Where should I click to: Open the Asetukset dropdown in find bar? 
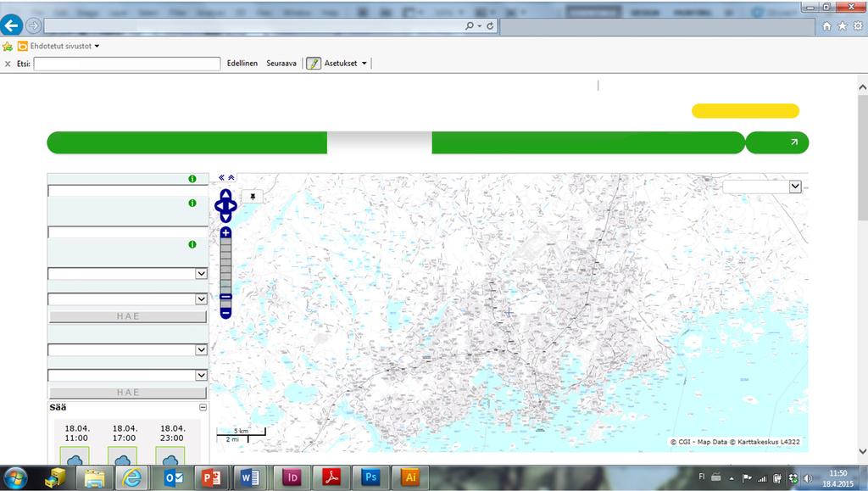(x=364, y=64)
